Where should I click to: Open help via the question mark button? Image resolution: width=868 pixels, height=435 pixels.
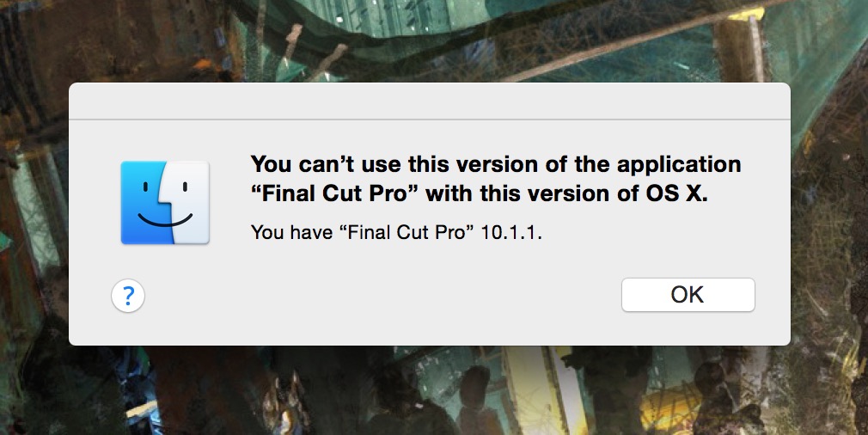pos(128,296)
